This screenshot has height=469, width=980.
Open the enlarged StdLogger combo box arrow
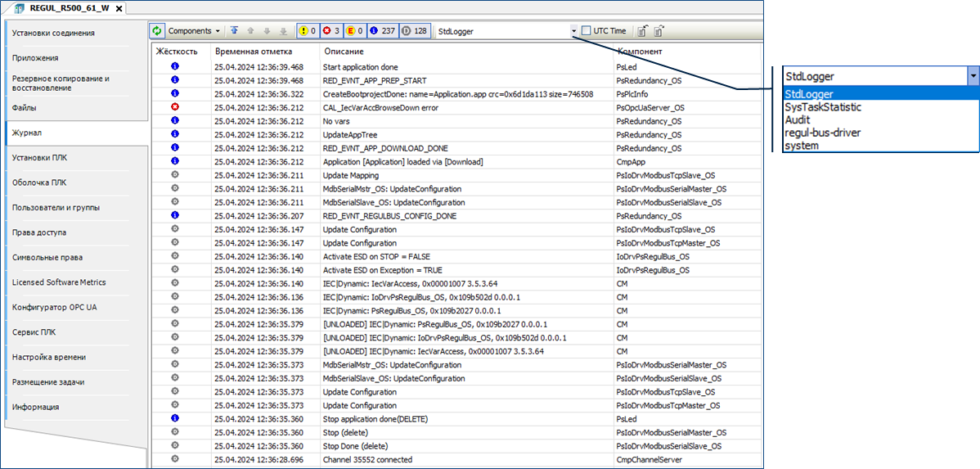972,76
